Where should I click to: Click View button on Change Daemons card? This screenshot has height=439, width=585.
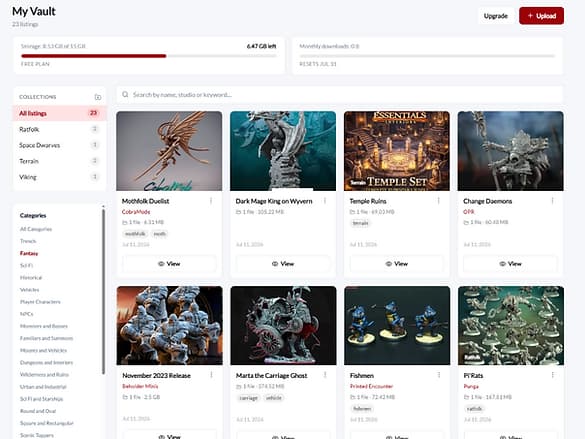(510, 264)
